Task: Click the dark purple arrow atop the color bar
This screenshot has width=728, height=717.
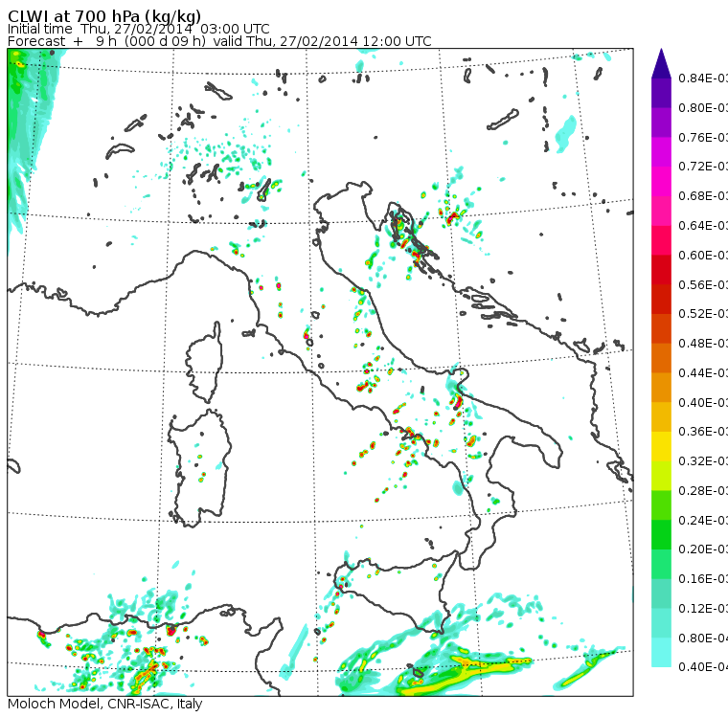Action: point(661,63)
